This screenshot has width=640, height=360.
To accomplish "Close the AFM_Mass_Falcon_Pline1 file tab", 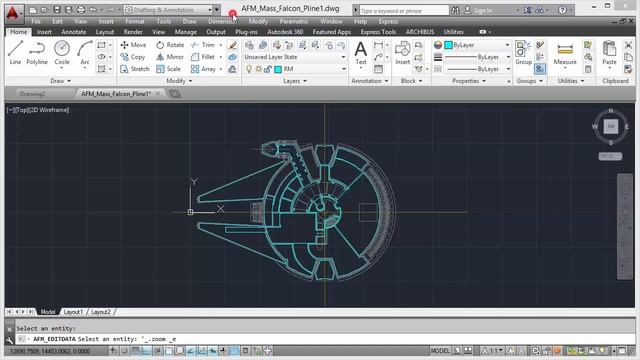I will coord(158,94).
